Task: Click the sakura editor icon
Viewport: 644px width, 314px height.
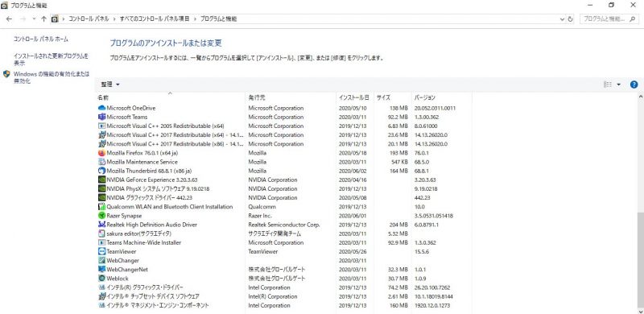Action: pyautogui.click(x=102, y=233)
